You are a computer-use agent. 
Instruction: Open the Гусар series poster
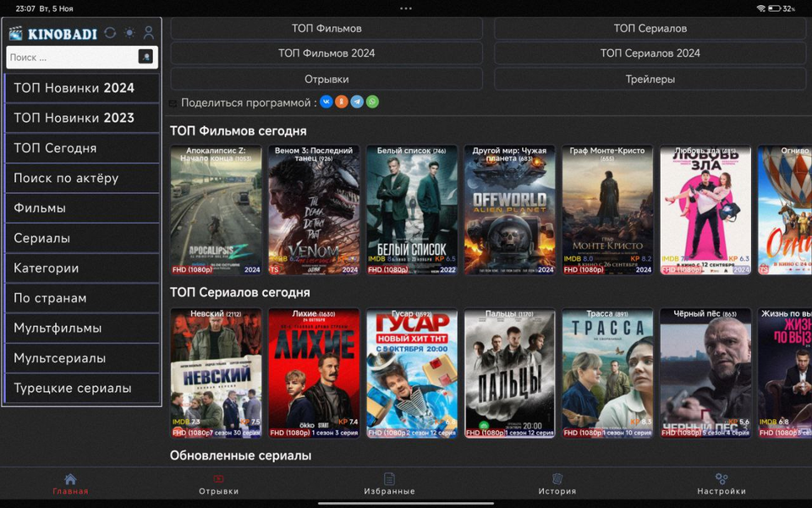(412, 373)
